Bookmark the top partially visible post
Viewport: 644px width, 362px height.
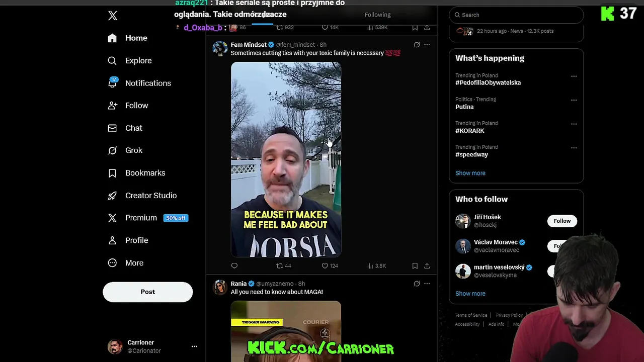tap(415, 28)
